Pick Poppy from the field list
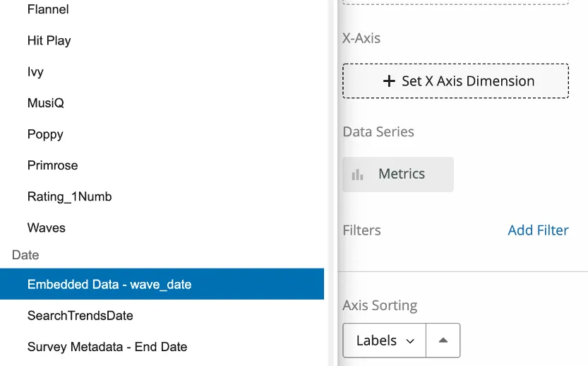588x366 pixels. click(45, 134)
